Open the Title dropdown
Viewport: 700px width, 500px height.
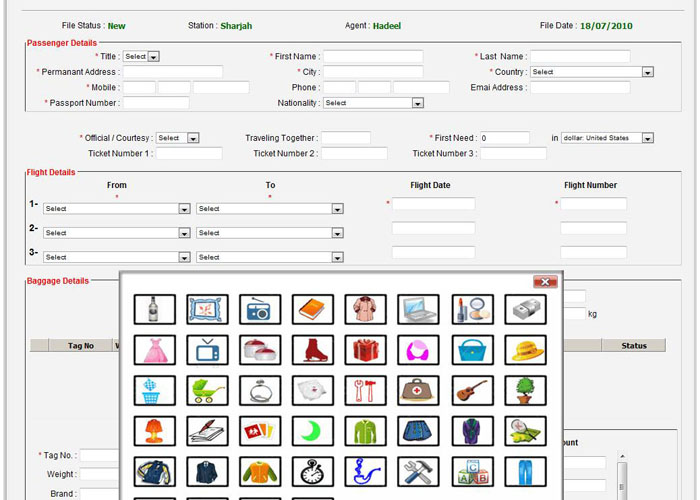pos(141,57)
